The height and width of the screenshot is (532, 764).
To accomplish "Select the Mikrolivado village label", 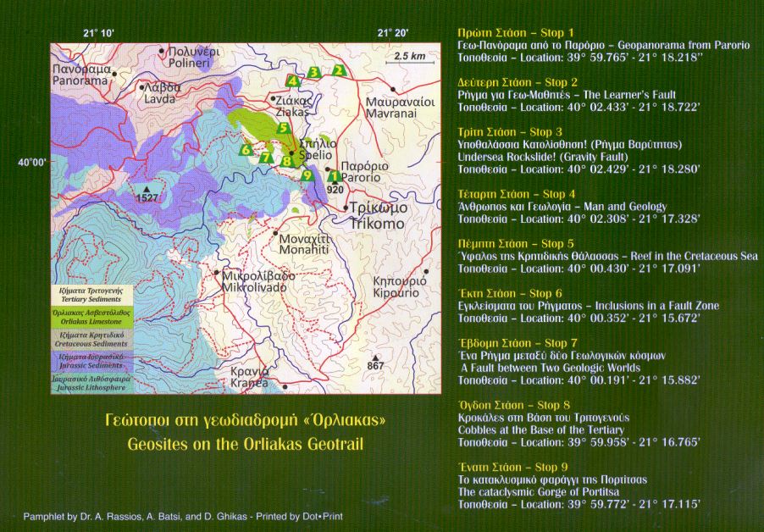I will pos(258,281).
